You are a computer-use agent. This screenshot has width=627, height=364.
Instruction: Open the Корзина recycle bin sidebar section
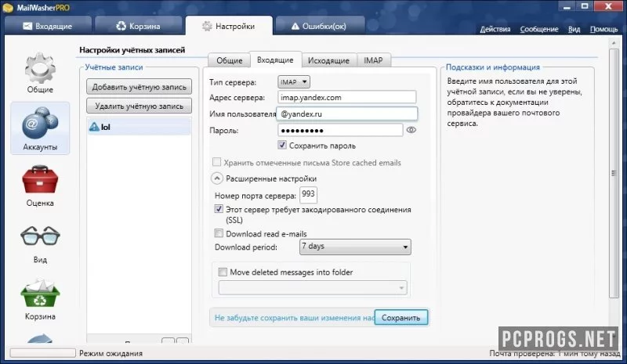(40, 300)
